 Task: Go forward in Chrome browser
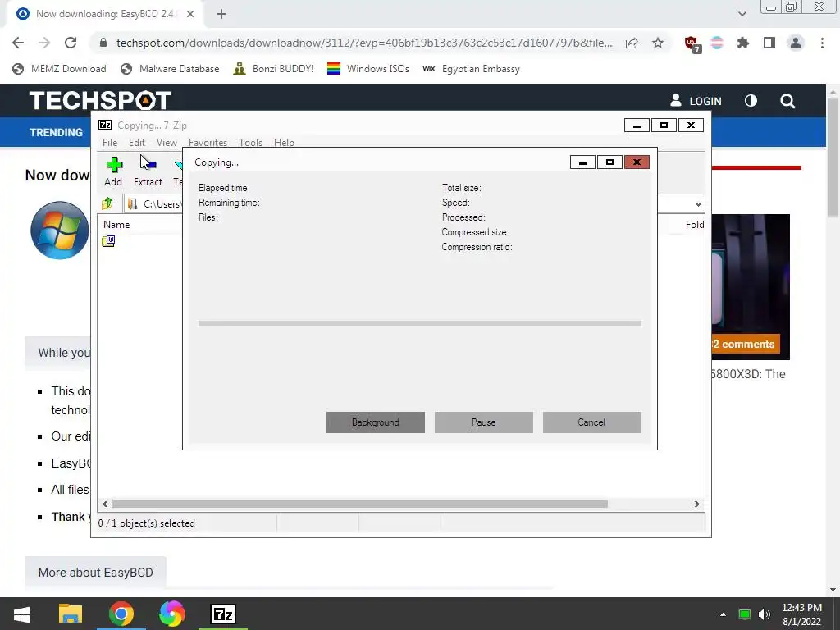44,43
